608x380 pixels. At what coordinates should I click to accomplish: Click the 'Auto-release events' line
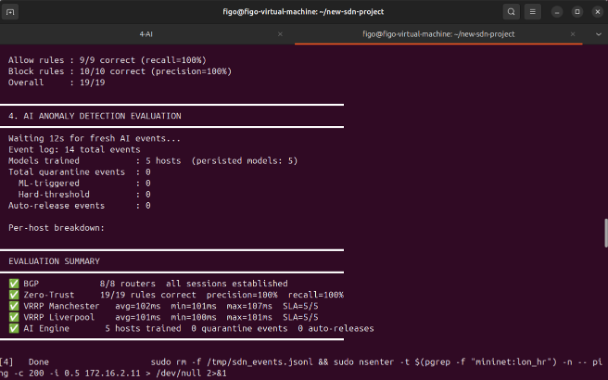pos(79,206)
